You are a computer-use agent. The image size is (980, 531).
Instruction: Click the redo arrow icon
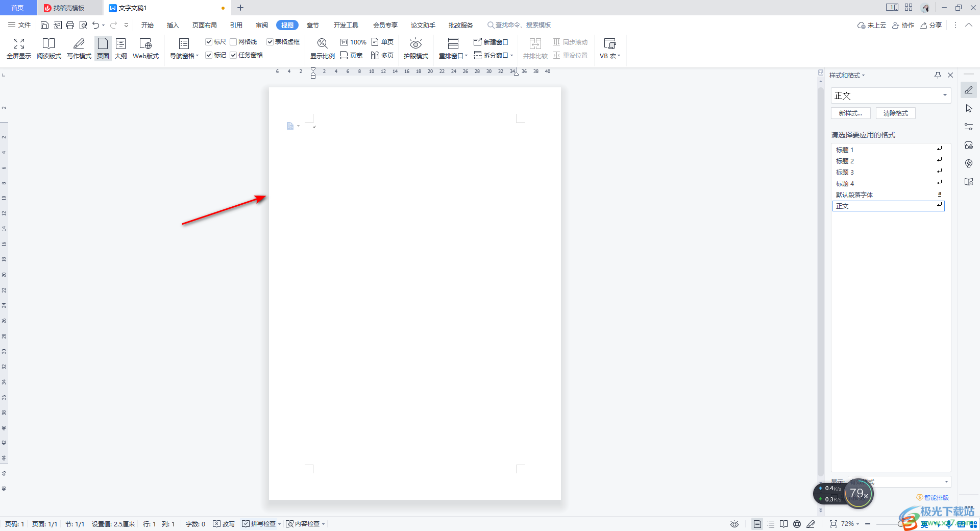[x=113, y=25]
